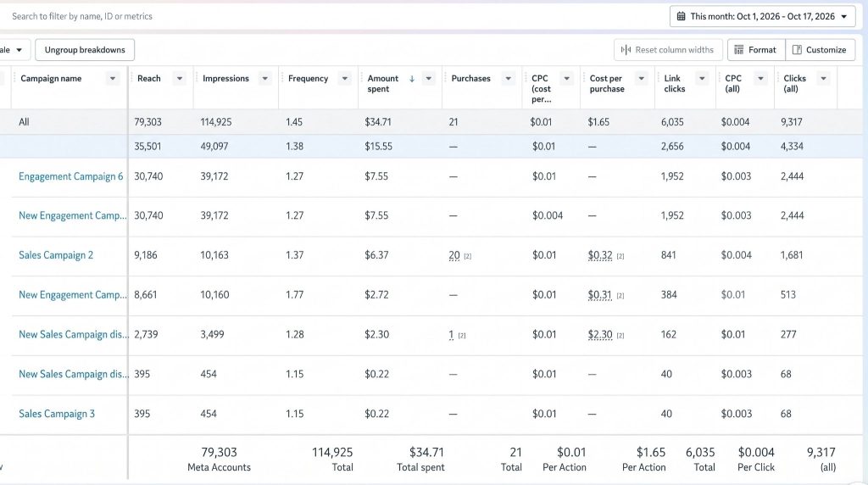The height and width of the screenshot is (485, 868).
Task: Click the Purchases column header
Action: click(471, 79)
